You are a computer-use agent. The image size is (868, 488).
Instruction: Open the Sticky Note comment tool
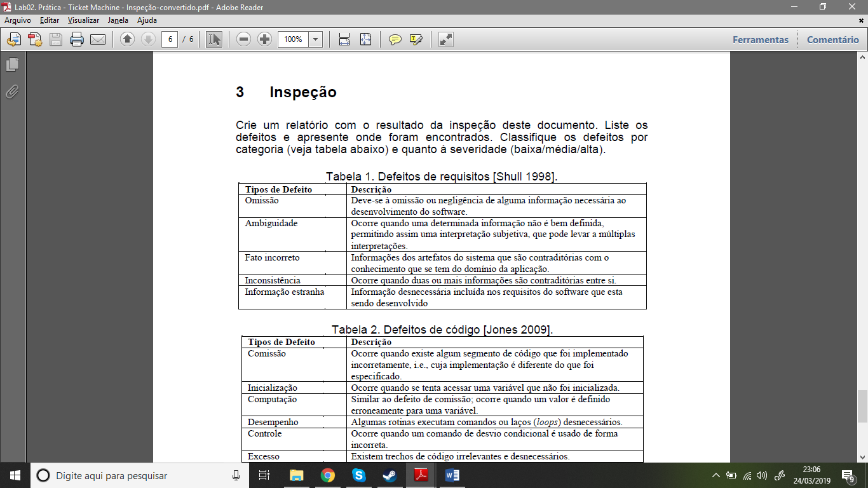coord(395,39)
